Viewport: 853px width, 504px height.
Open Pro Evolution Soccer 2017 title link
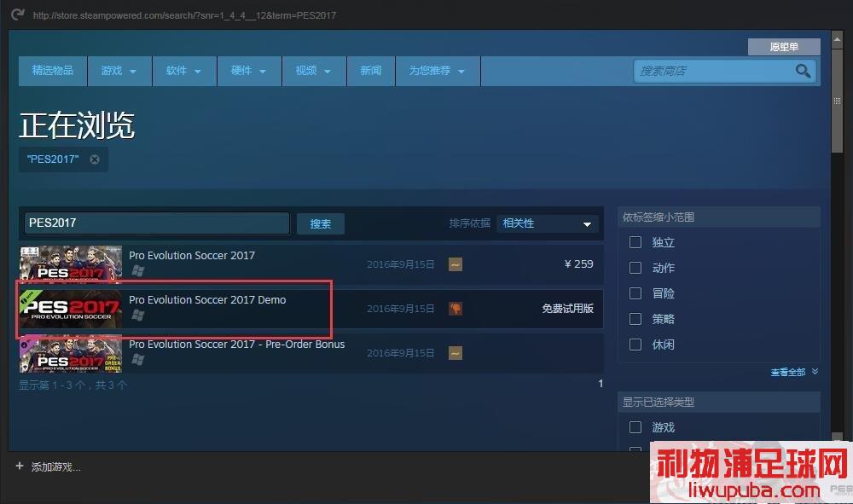click(x=191, y=256)
